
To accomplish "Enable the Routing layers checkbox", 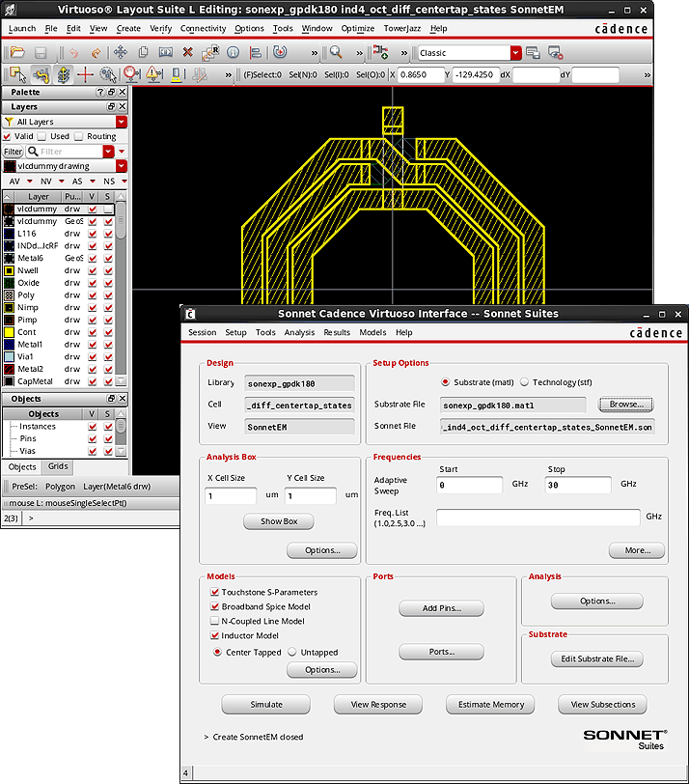I will point(78,136).
